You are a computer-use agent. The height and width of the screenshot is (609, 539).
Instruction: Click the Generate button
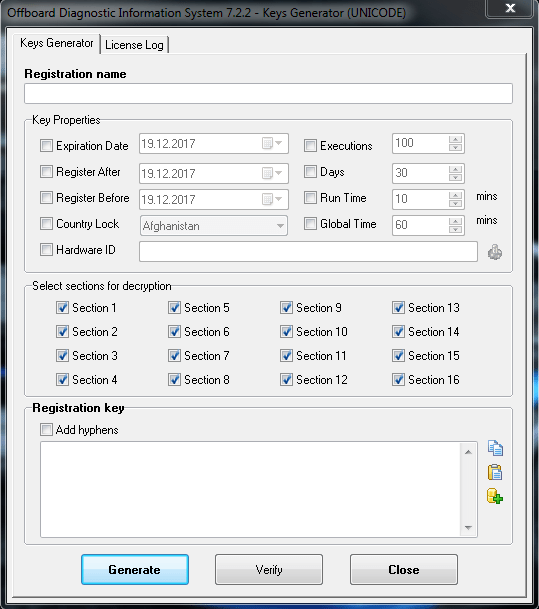(x=135, y=569)
